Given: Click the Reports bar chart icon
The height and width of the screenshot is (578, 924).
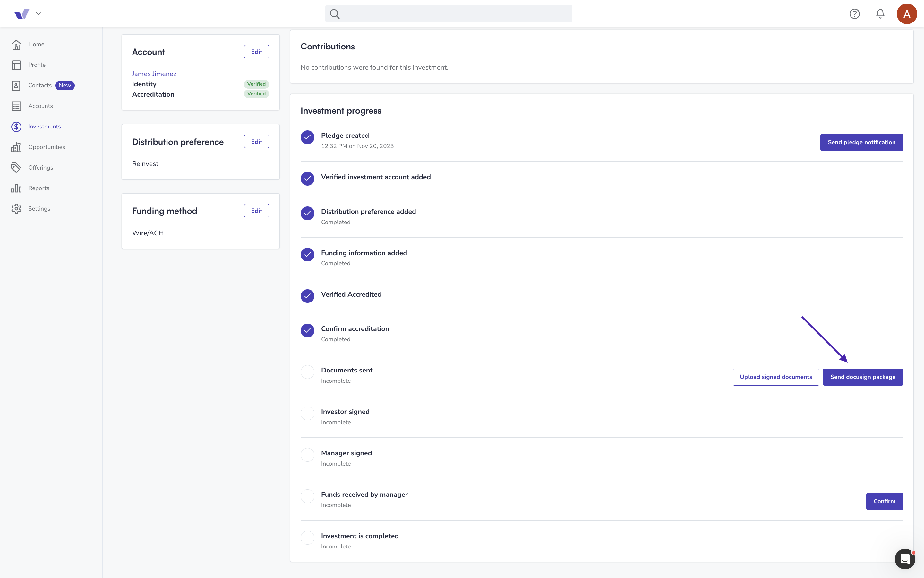Looking at the screenshot, I should (x=16, y=188).
